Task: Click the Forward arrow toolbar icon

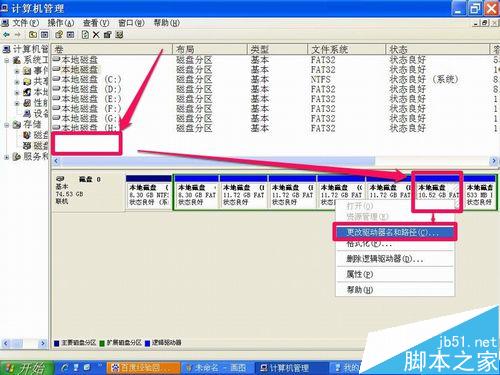Action: [x=17, y=34]
